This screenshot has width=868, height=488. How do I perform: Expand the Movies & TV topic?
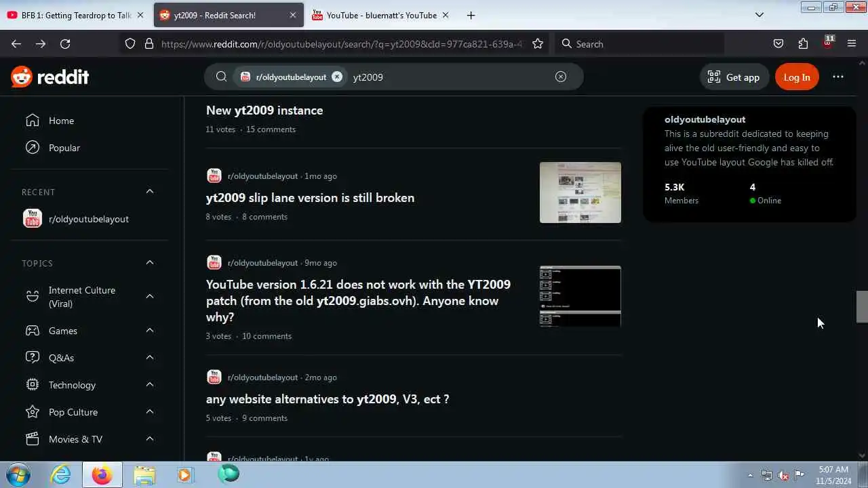[150, 439]
